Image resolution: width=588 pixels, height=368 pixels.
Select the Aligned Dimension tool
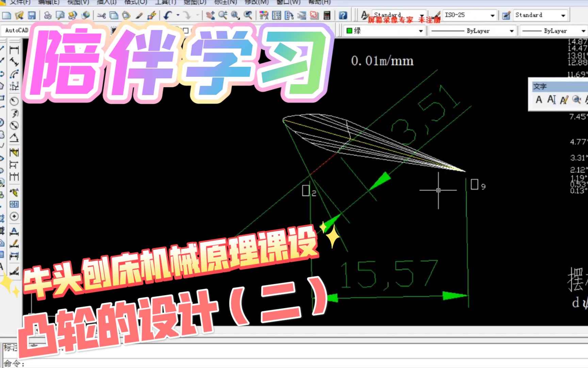[14, 62]
